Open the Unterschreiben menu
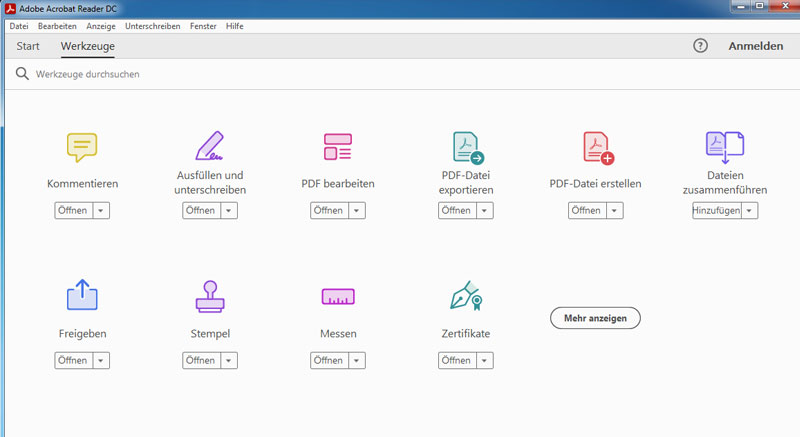The height and width of the screenshot is (437, 800). pos(152,25)
